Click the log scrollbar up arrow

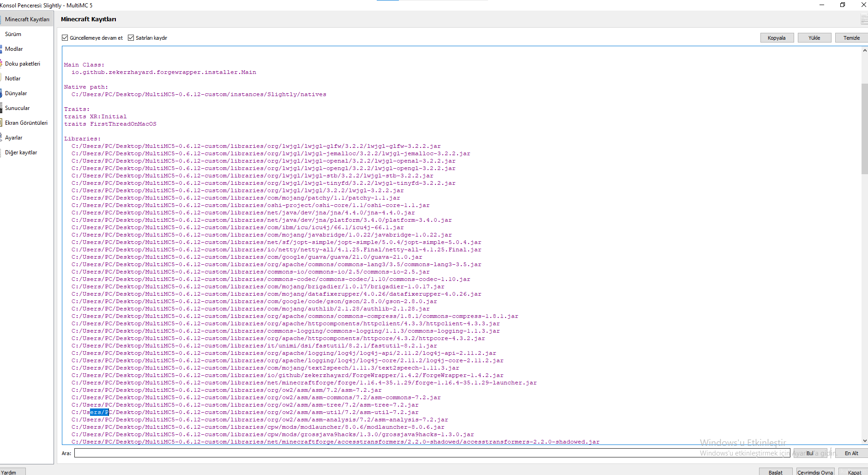865,50
